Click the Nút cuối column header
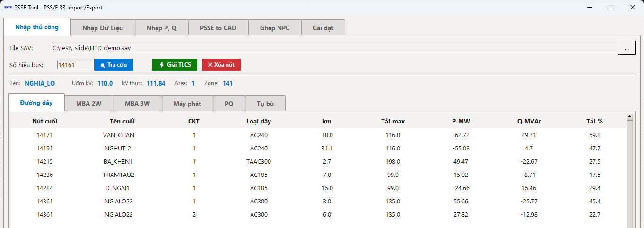The image size is (644, 228). [45, 121]
